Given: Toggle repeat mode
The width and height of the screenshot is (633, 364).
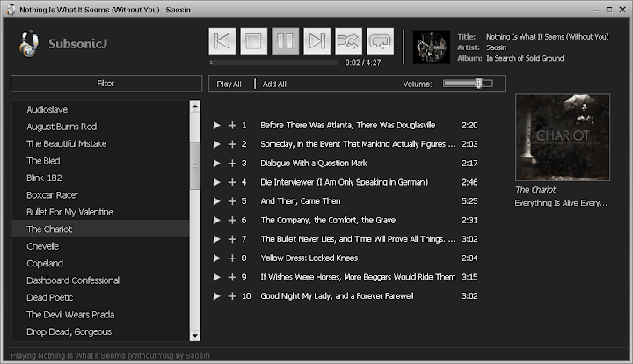Looking at the screenshot, I should click(x=380, y=41).
